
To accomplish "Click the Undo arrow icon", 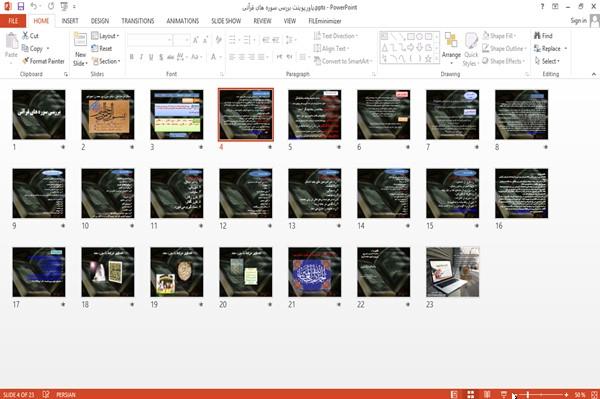I will click(x=34, y=6).
